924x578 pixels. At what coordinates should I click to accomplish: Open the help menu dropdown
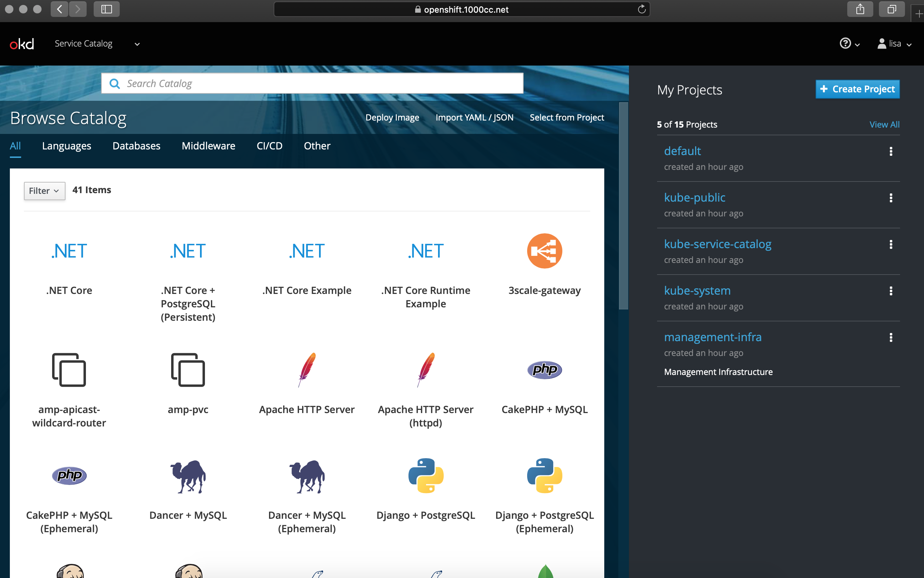(x=850, y=44)
